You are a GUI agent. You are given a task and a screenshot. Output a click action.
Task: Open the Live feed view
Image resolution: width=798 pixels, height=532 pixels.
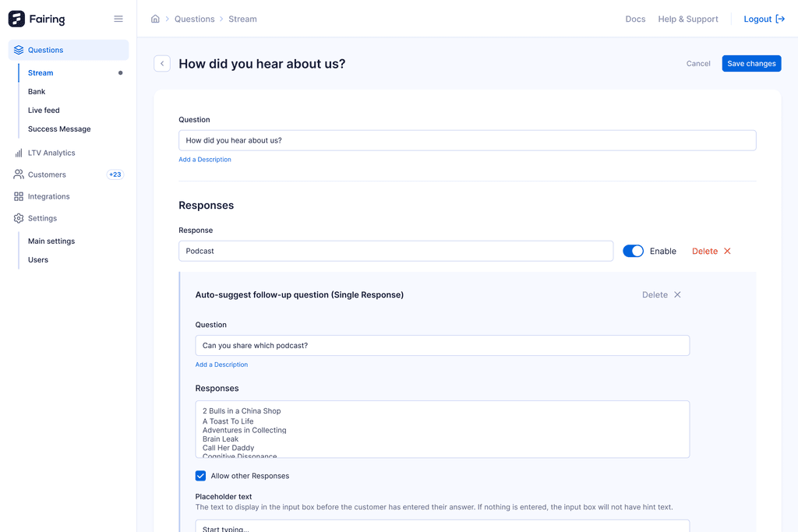43,110
